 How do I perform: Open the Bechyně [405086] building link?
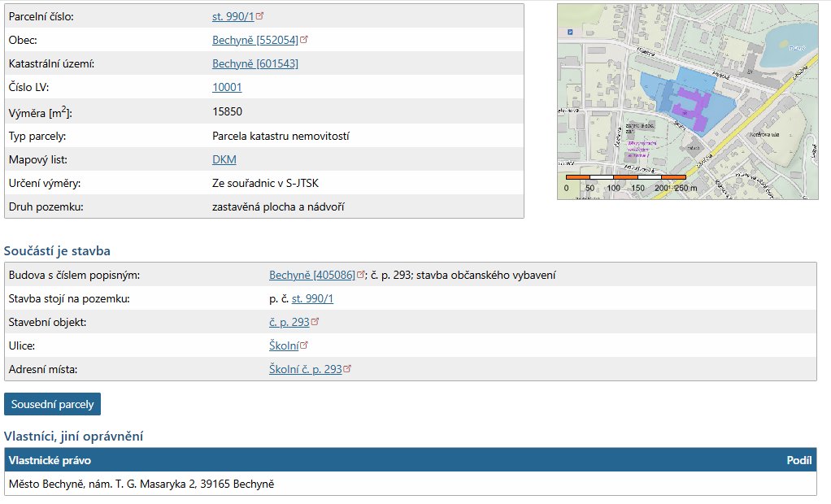click(312, 275)
